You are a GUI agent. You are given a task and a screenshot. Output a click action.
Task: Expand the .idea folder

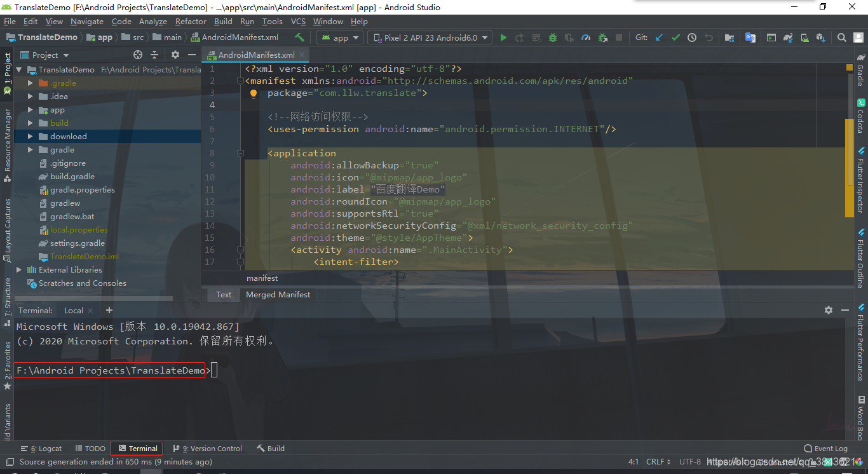pos(31,96)
